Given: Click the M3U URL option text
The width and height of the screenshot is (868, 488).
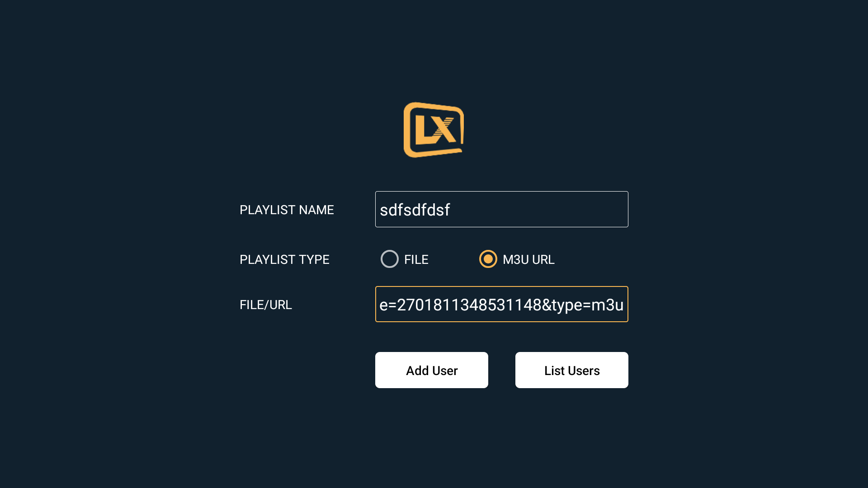Looking at the screenshot, I should [528, 259].
